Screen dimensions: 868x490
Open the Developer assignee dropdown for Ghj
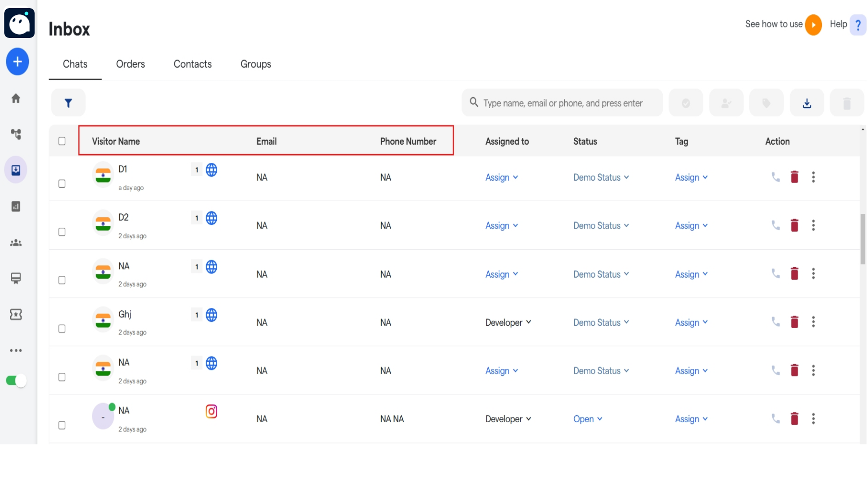508,323
